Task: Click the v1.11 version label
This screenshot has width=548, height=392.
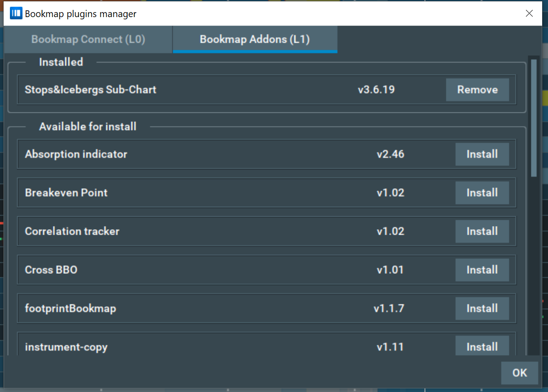Action: (x=391, y=347)
